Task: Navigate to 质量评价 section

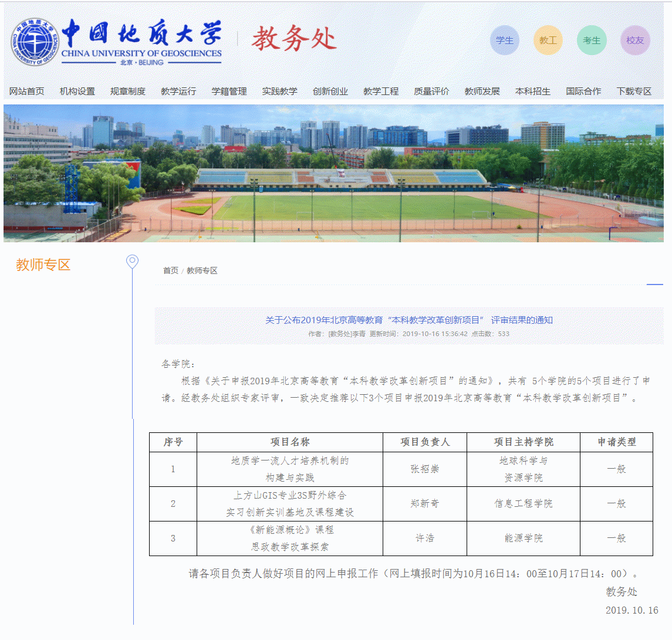Action: coord(431,92)
